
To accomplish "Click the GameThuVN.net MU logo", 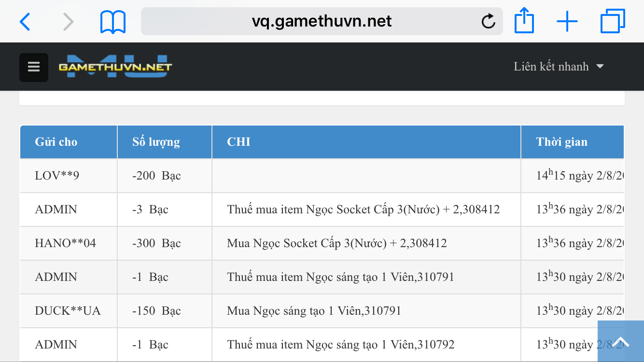I will [x=115, y=67].
